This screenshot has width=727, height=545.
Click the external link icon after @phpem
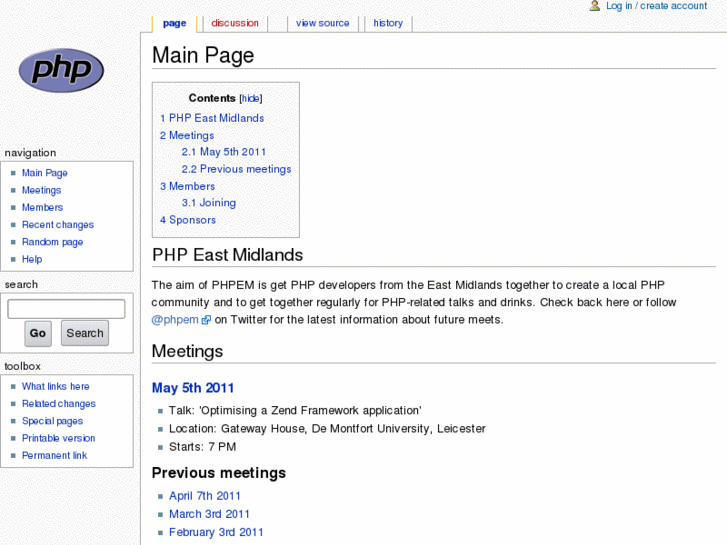coord(206,320)
